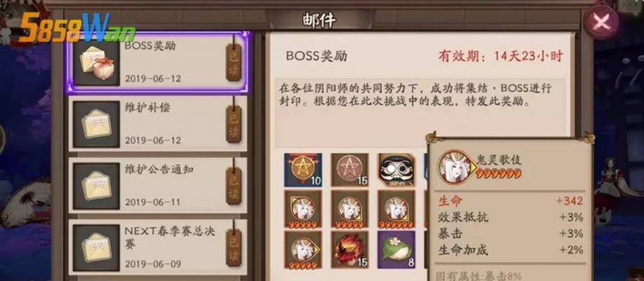This screenshot has width=644, height=281.
Task: Click the 已读 tag on 维护补偿 mail
Action: click(x=233, y=124)
